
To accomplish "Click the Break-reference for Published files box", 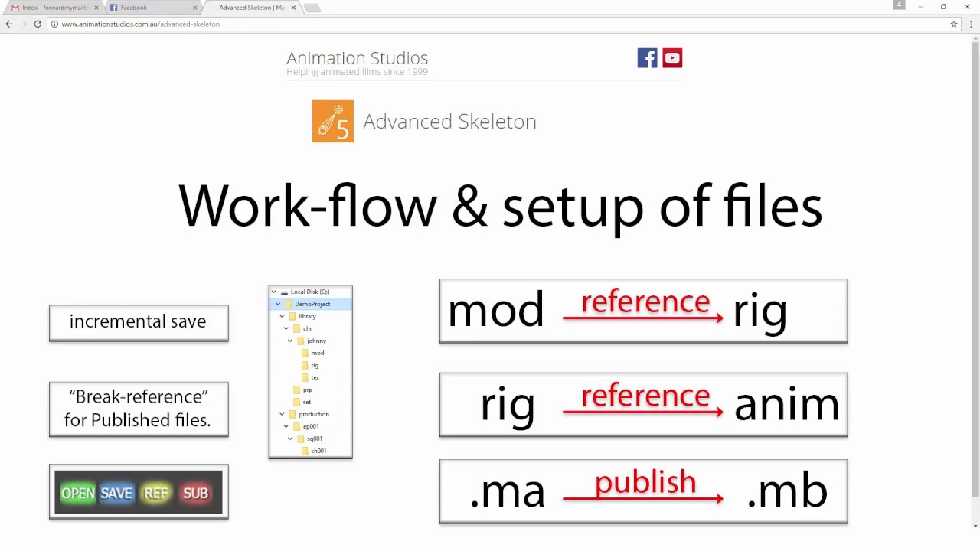I will click(139, 409).
